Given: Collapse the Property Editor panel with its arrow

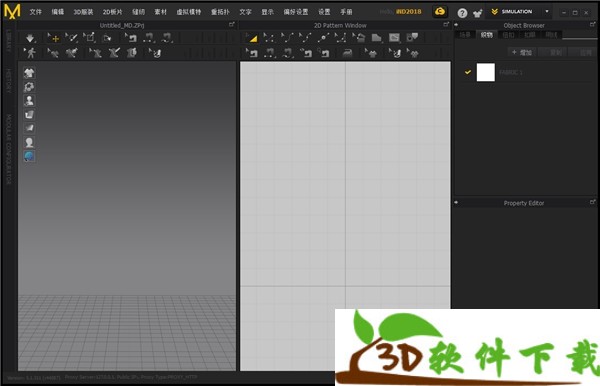Looking at the screenshot, I should click(x=456, y=202).
